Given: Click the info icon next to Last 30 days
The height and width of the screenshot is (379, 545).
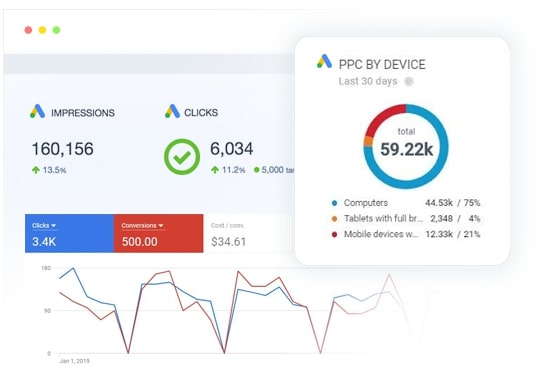Looking at the screenshot, I should (x=409, y=81).
